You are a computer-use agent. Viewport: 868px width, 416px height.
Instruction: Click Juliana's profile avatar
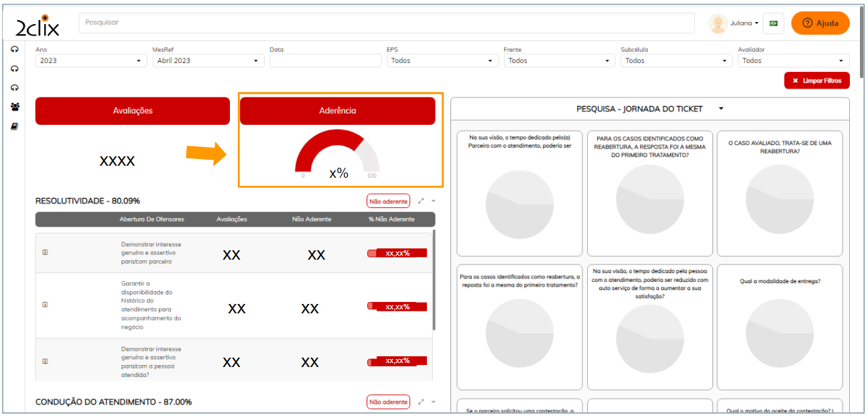pyautogui.click(x=718, y=23)
